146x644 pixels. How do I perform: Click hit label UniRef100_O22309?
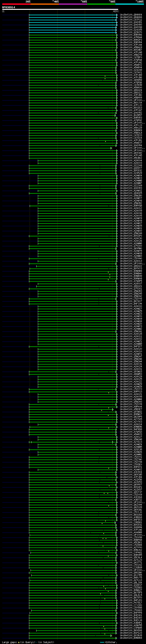pos(131,186)
